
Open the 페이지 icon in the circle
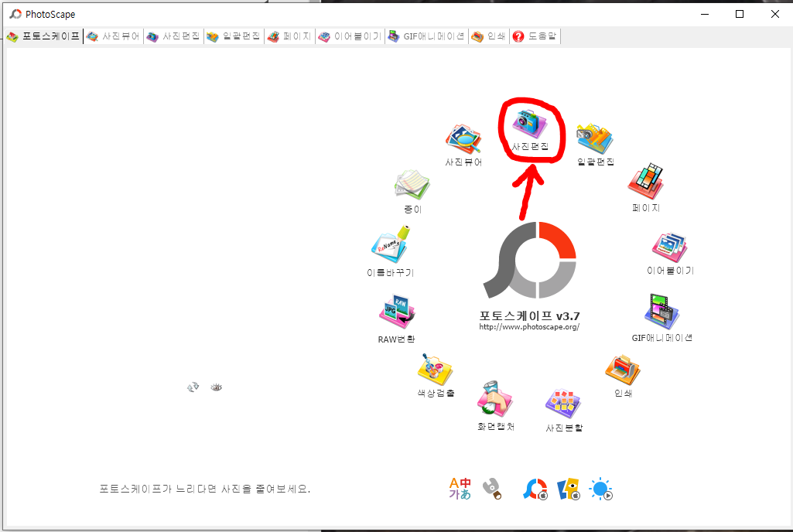646,181
